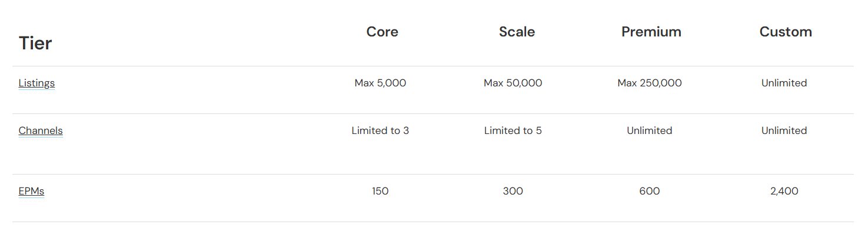Select the Custom tier column header
The width and height of the screenshot is (868, 248).
(x=785, y=32)
